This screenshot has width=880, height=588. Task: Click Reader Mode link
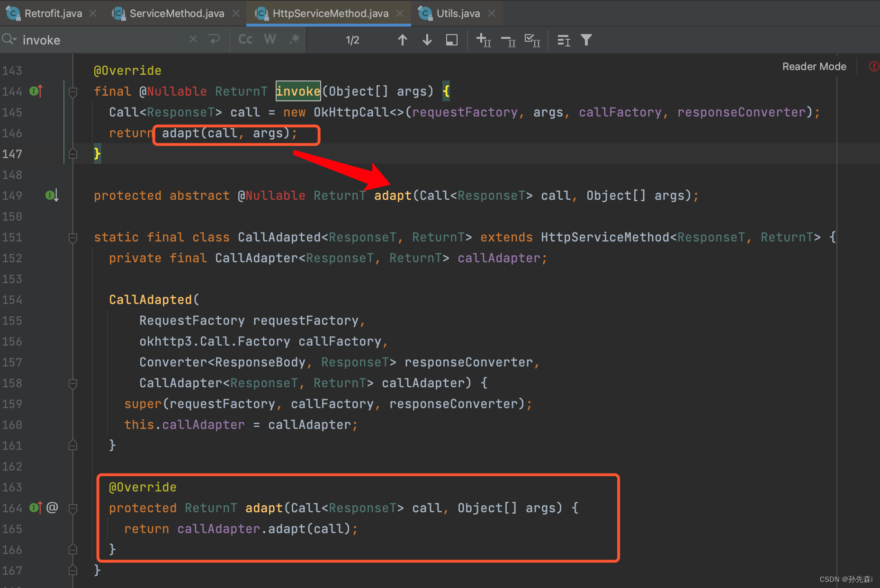click(x=814, y=66)
